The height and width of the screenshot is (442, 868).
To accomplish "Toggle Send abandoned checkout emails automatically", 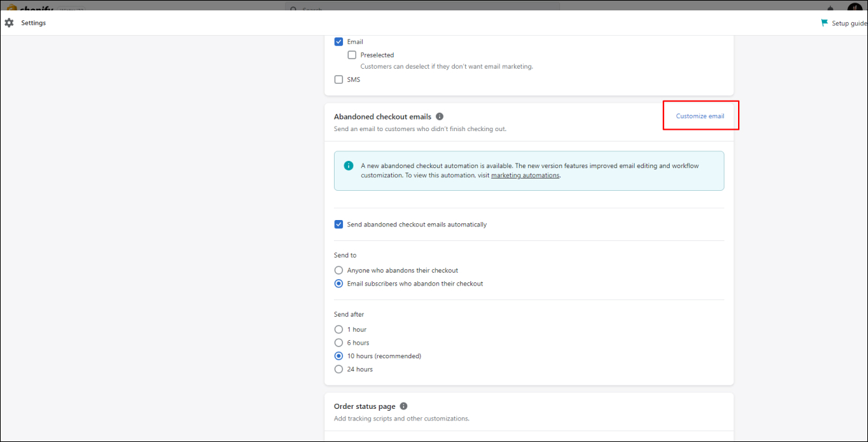I will coord(338,225).
